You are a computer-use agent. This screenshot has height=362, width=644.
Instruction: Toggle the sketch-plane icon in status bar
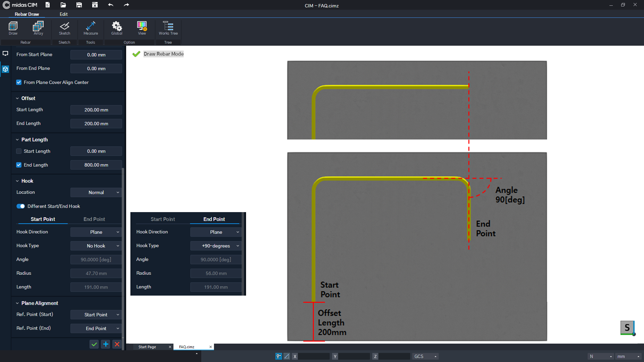tap(287, 356)
